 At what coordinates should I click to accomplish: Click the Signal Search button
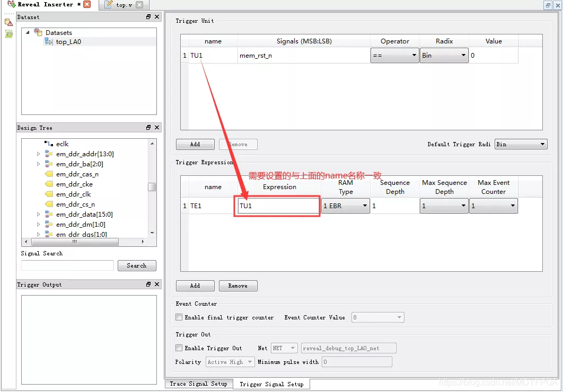(x=136, y=265)
